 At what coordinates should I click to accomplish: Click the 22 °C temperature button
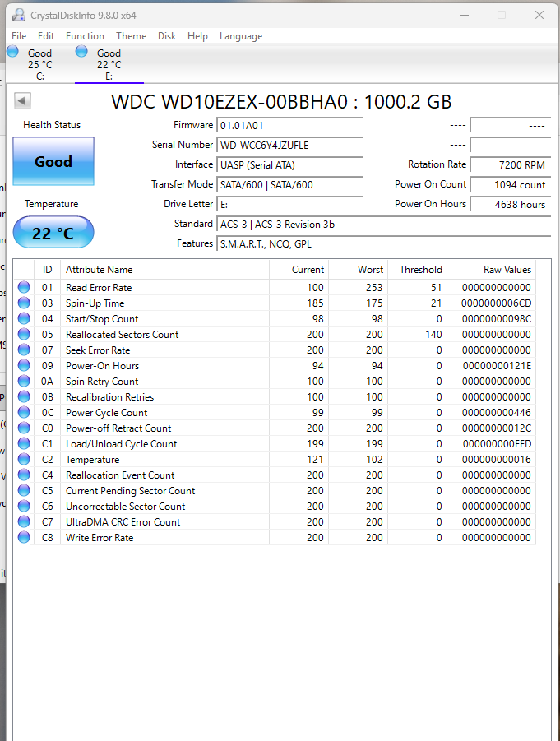click(53, 233)
